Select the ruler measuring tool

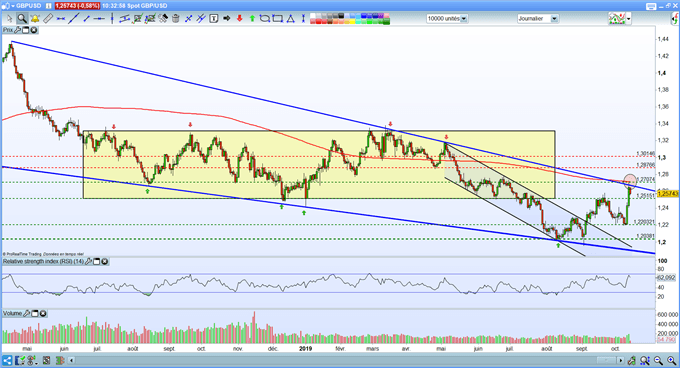pos(48,19)
